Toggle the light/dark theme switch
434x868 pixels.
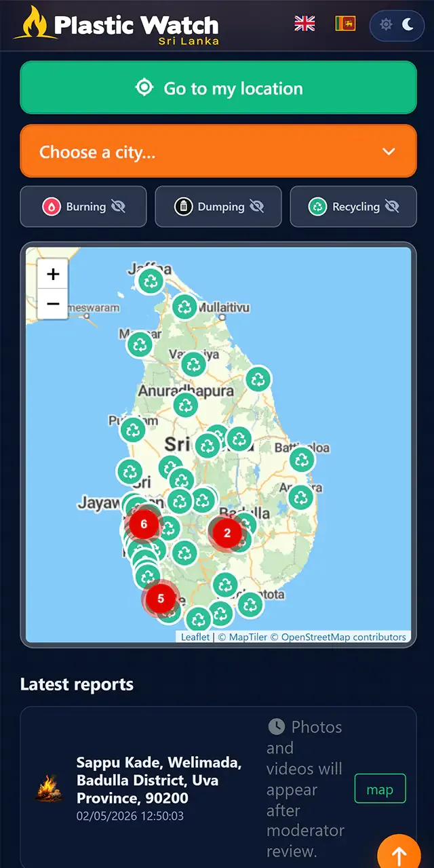(x=397, y=25)
